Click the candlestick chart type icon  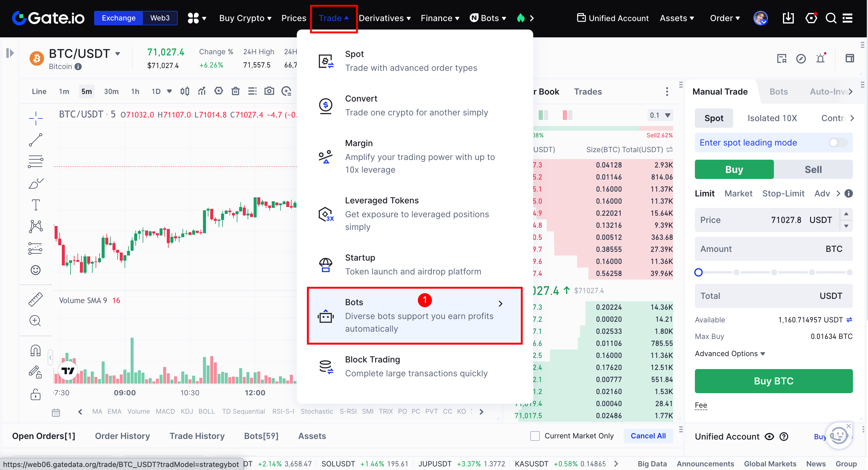pos(185,91)
